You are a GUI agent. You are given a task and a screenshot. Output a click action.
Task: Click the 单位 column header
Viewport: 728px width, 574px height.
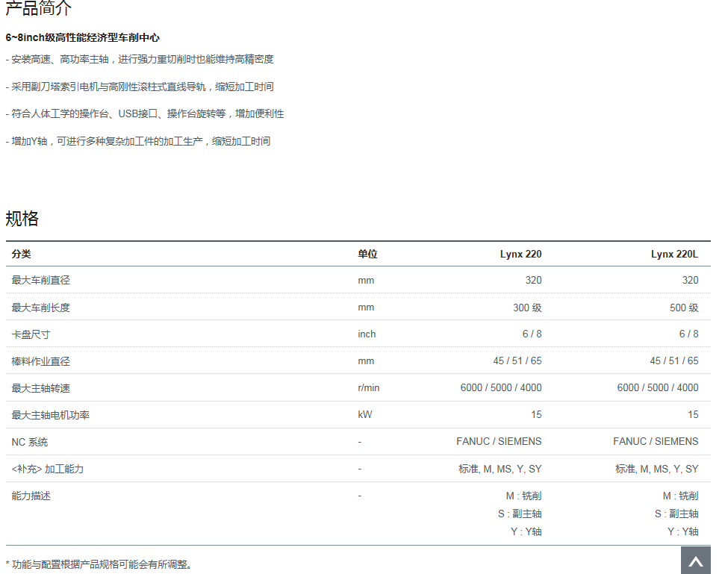(x=367, y=254)
